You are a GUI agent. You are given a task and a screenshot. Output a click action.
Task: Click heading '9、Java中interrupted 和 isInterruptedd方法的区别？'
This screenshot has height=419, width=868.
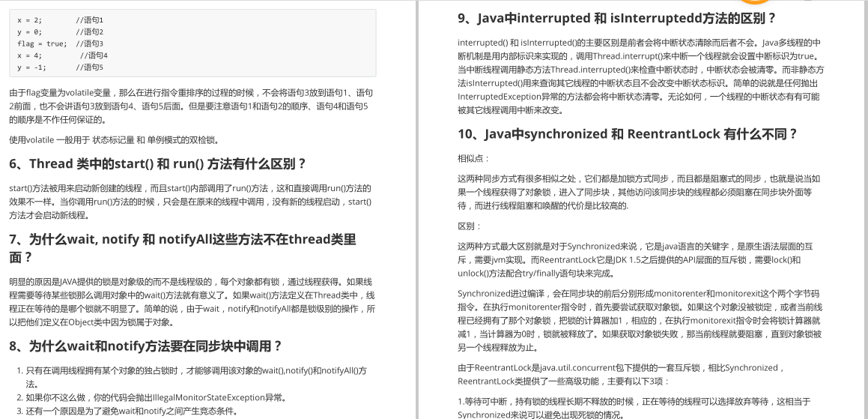(x=616, y=18)
